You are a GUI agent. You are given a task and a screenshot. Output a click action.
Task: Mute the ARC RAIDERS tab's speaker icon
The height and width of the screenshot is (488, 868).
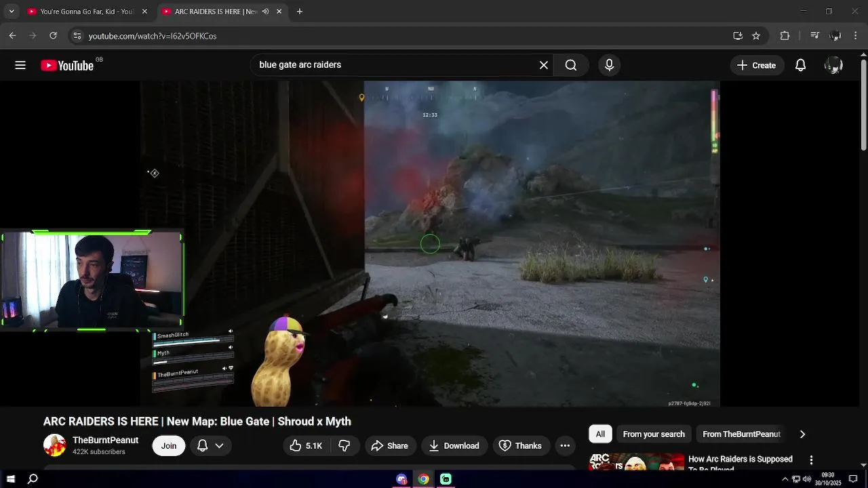pos(265,12)
